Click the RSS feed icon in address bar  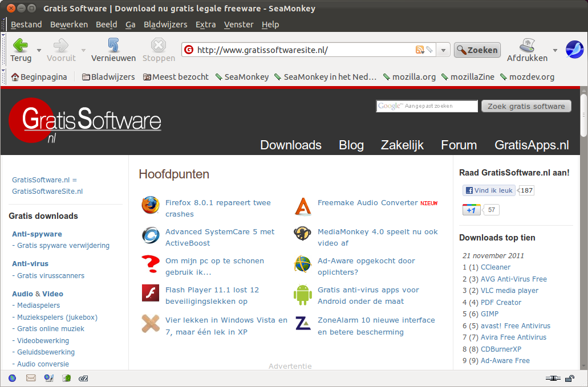420,50
